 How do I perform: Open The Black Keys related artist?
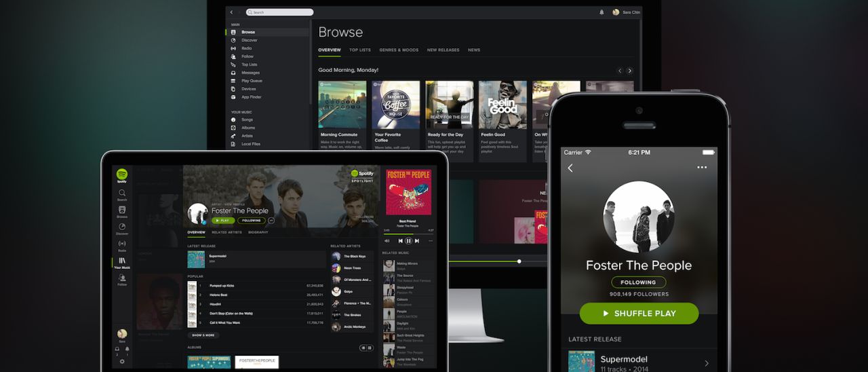(x=351, y=257)
